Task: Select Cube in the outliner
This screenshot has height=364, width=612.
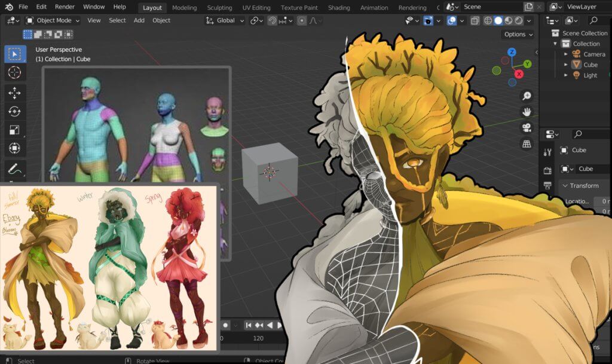Action: pyautogui.click(x=590, y=65)
